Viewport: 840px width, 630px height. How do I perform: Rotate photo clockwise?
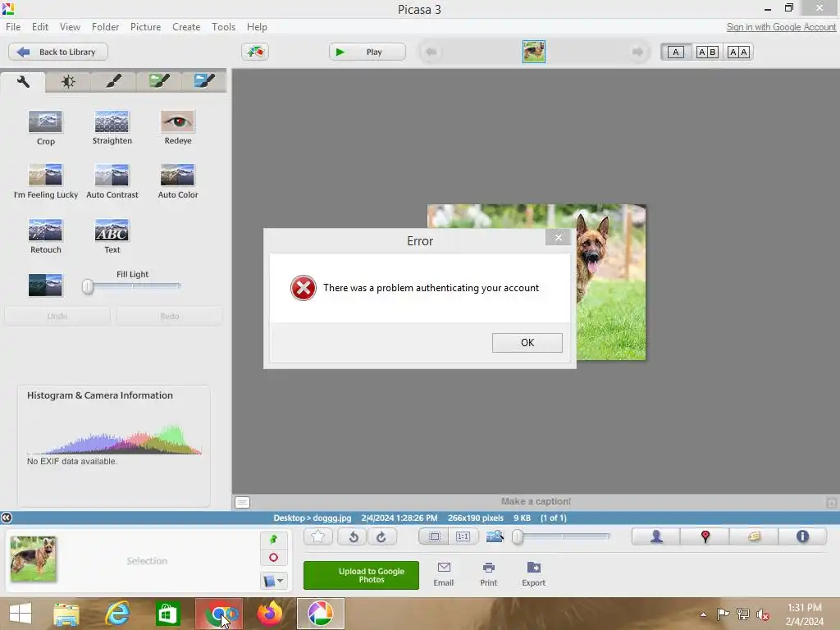tap(381, 536)
